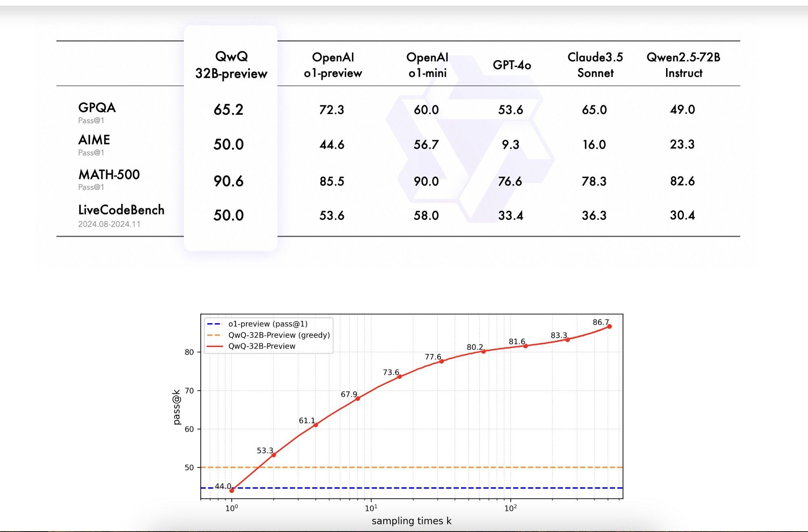Select the Qwen2.5-72B Instruct column header
This screenshot has width=808, height=532.
[683, 65]
